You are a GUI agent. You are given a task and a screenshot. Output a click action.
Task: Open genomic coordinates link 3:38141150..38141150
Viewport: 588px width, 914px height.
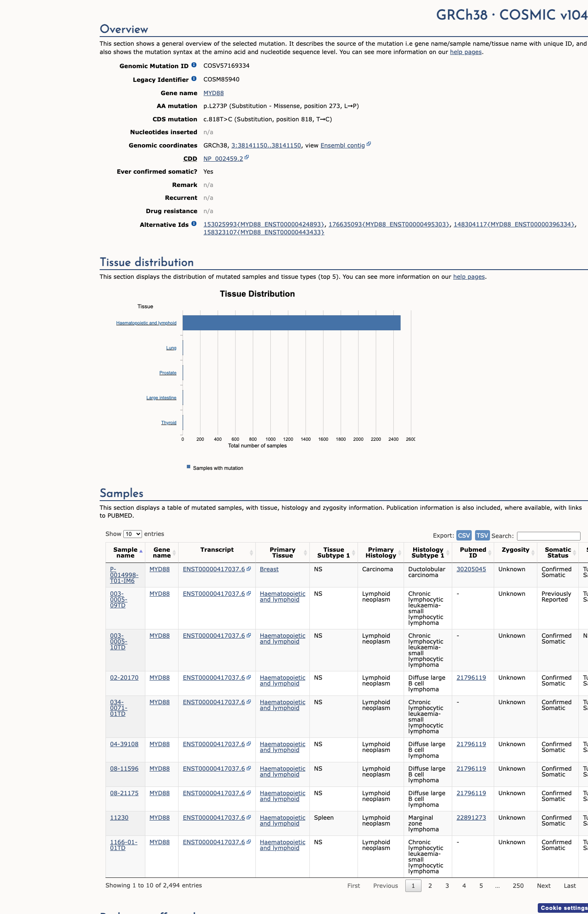(266, 145)
